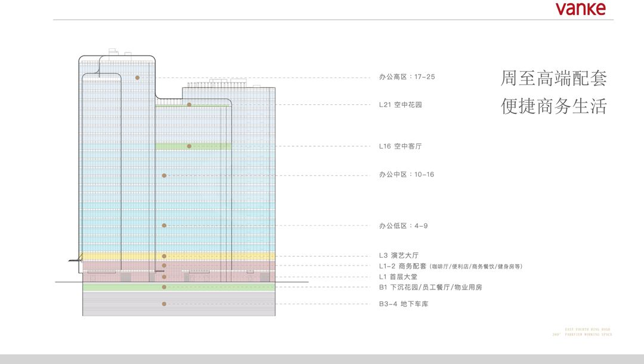Image resolution: width=644 pixels, height=364 pixels.
Task: Click the label "B1 下沉花园/员工餐厅/物业用房"
Action: 431,288
